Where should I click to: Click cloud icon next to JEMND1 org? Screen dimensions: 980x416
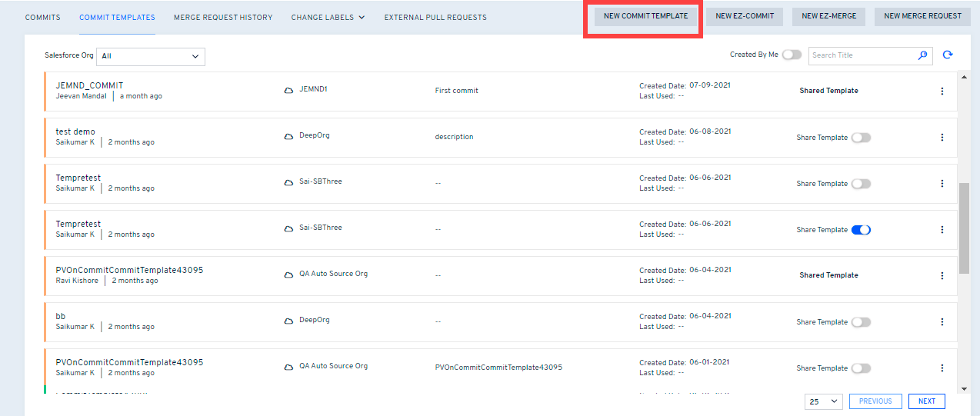tap(289, 90)
